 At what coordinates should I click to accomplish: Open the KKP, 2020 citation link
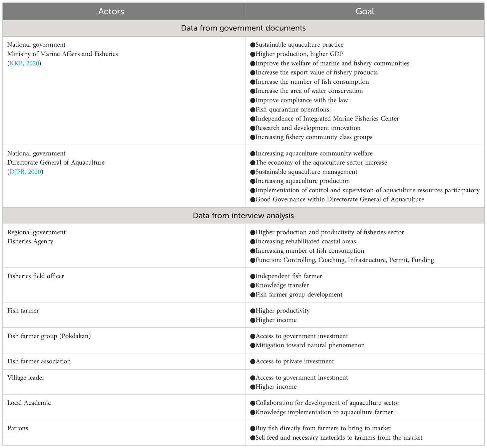click(24, 63)
